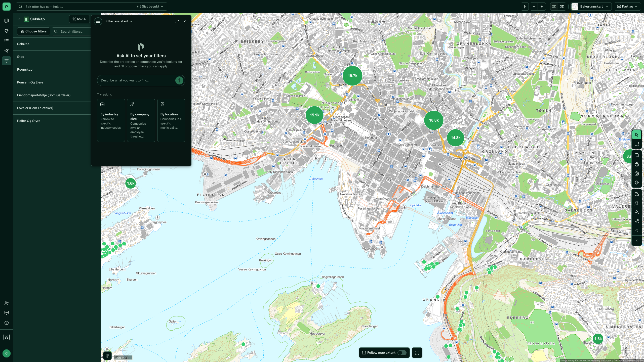The width and height of the screenshot is (644, 362).
Task: Switch the map to 2D view
Action: coord(554,7)
